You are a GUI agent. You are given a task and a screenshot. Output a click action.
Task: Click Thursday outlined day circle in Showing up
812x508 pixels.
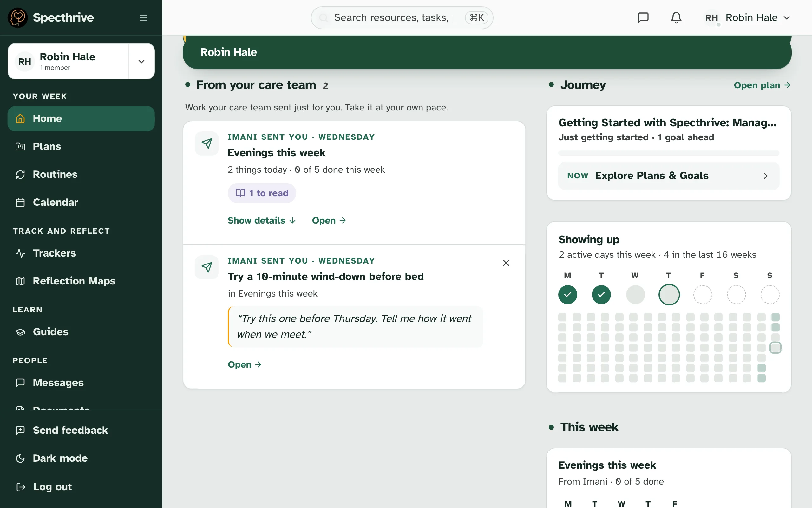click(669, 295)
